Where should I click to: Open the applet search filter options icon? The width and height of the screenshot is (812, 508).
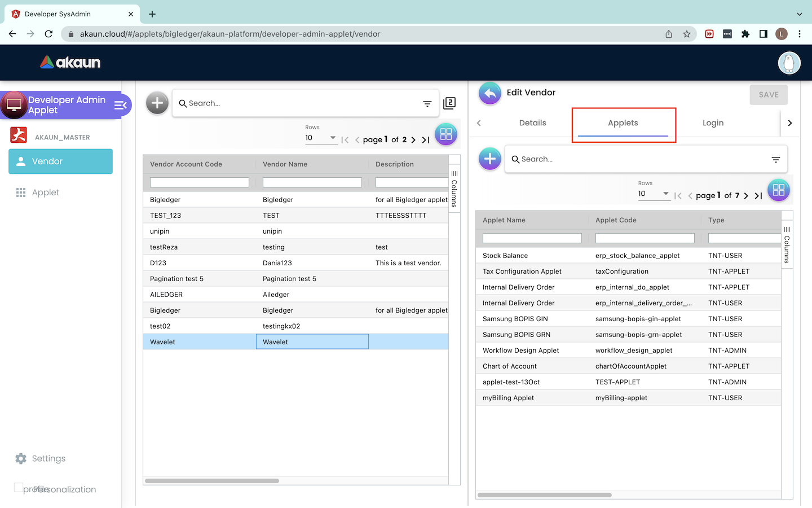[x=776, y=160]
